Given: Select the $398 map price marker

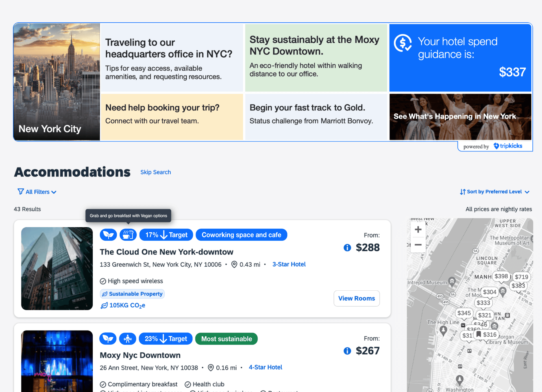Looking at the screenshot, I should pos(501,276).
